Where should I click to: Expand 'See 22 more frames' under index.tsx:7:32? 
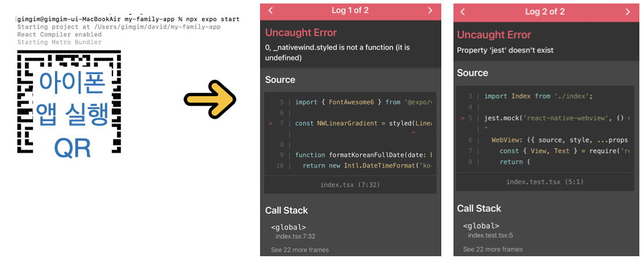click(300, 250)
